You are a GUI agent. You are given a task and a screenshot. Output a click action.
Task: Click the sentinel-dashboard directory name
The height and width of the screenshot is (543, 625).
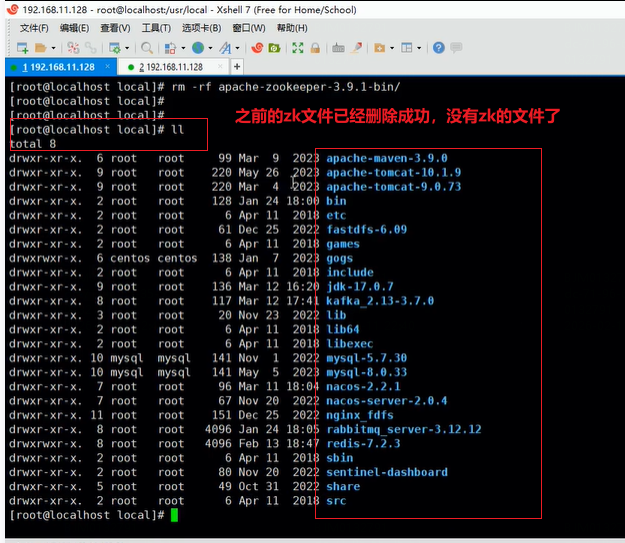(x=387, y=472)
